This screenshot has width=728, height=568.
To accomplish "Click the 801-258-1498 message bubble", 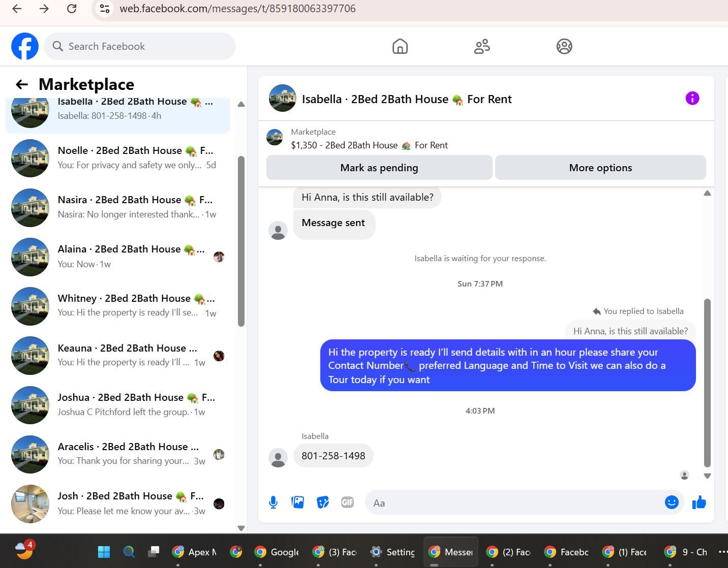I will click(x=333, y=456).
